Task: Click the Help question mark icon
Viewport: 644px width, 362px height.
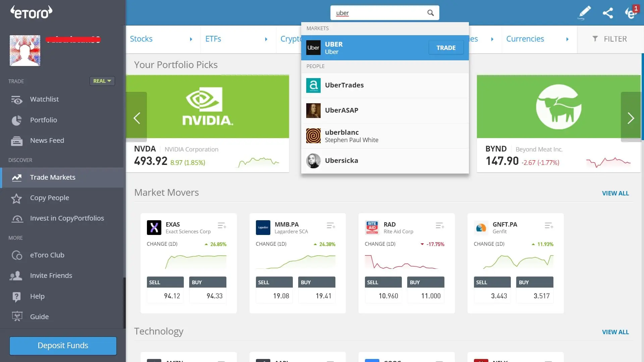Action: 16,297
